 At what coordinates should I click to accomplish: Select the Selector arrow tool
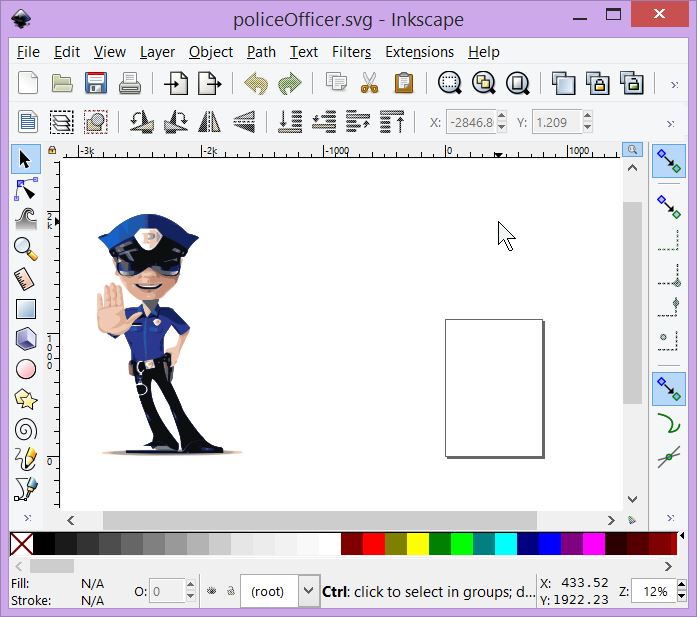tap(26, 159)
